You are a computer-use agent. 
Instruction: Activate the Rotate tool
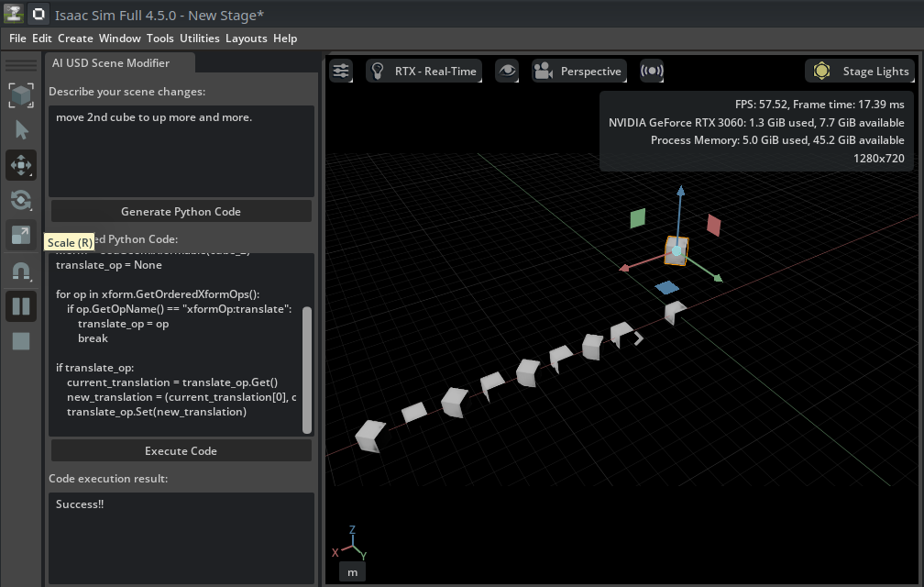(x=20, y=200)
